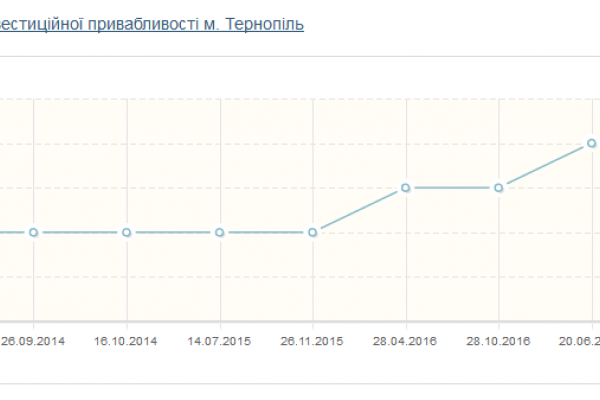The height and width of the screenshot is (400, 600).
Task: Click flat line segment between 28.04.2016 and 28.10.2016
Action: [x=452, y=188]
